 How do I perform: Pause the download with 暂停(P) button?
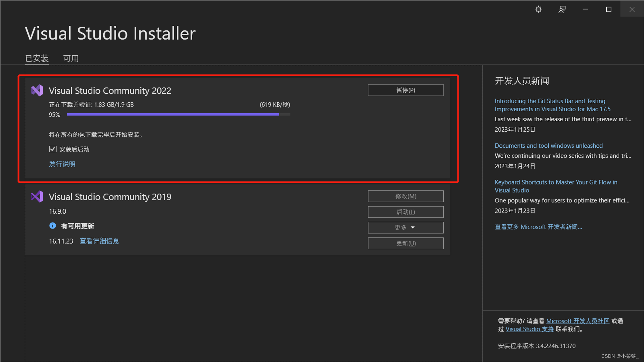tap(405, 90)
